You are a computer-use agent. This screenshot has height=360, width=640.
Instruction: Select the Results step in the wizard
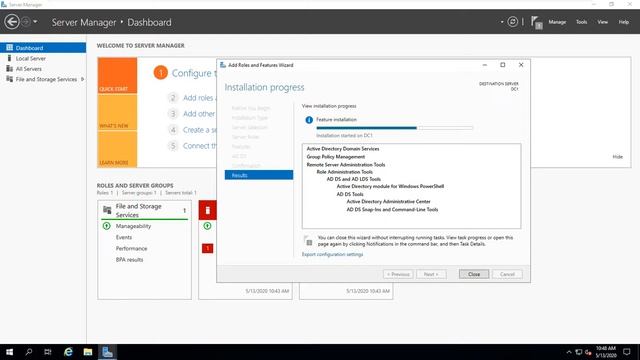(x=259, y=175)
